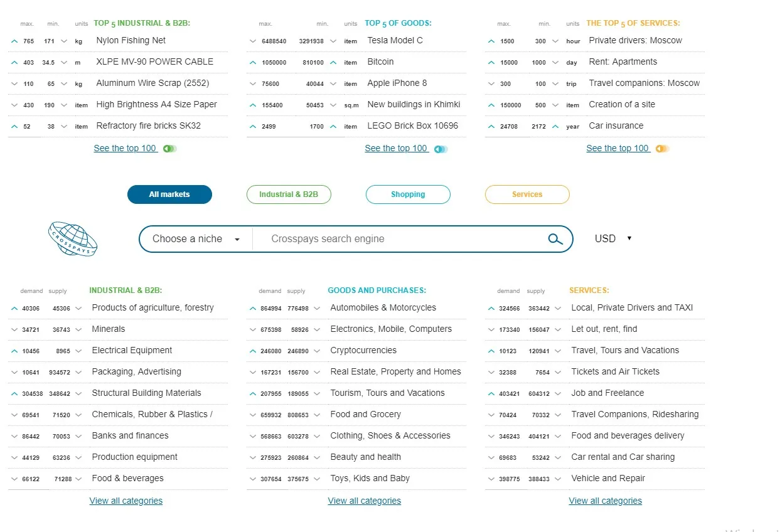Expand supply chevron for Products of agriculture, forestry
The height and width of the screenshot is (532, 780).
pyautogui.click(x=78, y=309)
